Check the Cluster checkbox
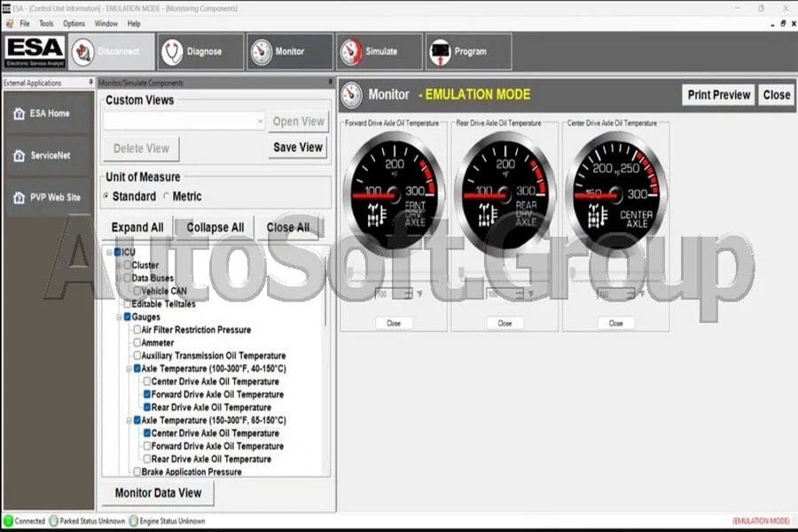This screenshot has width=798, height=532. pos(127,265)
